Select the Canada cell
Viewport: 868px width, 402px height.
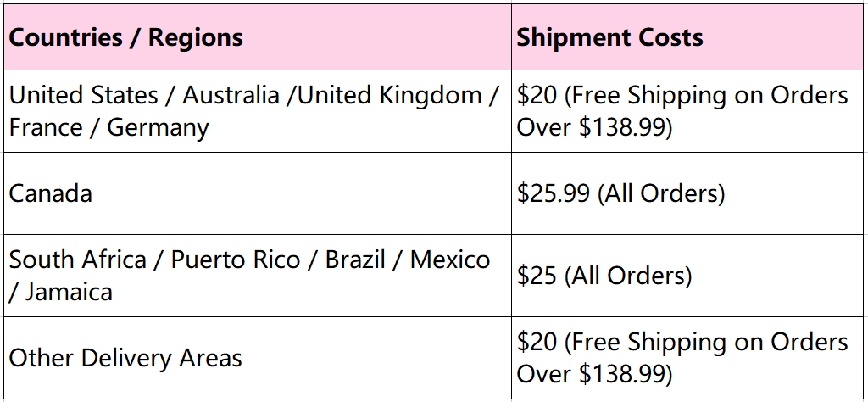(258, 193)
